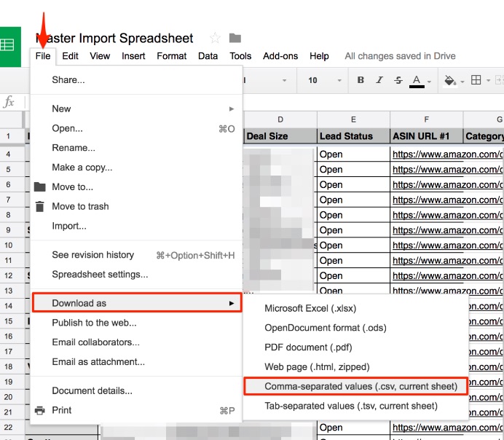Open the Data menu
The image size is (504, 440).
pyautogui.click(x=208, y=56)
